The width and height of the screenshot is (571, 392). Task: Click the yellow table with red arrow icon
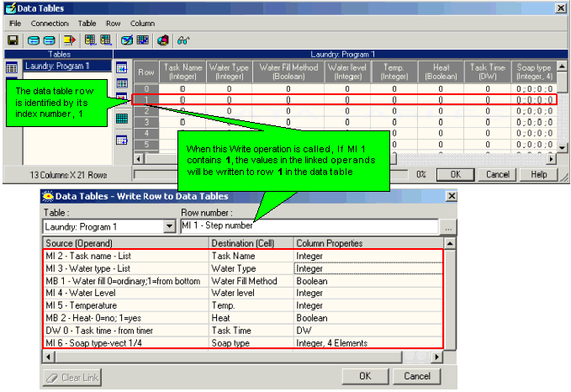point(69,40)
